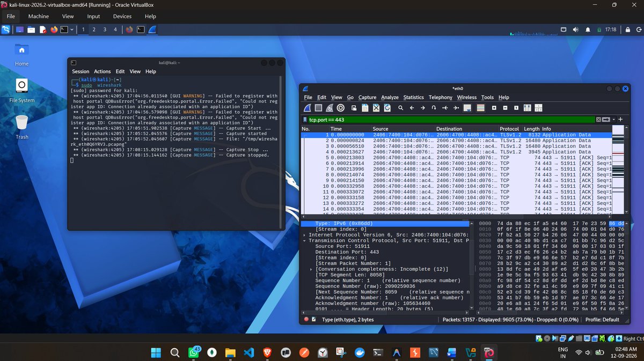Zoom in the Wireshark main window text
644x361 pixels.
click(494, 107)
